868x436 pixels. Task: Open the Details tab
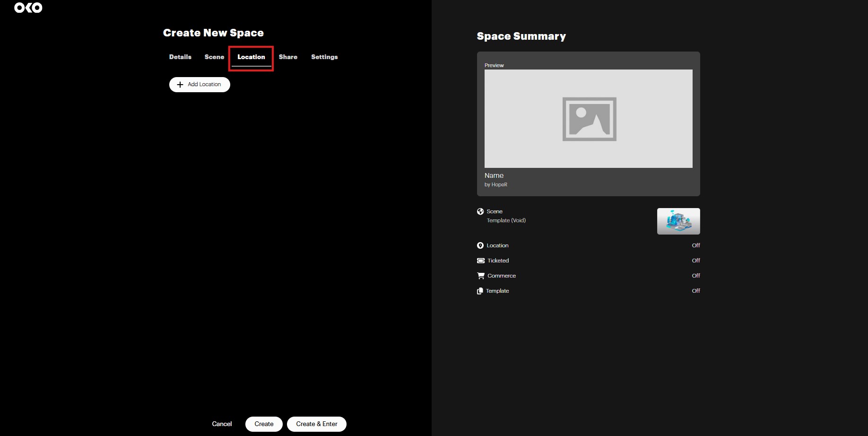coord(180,57)
